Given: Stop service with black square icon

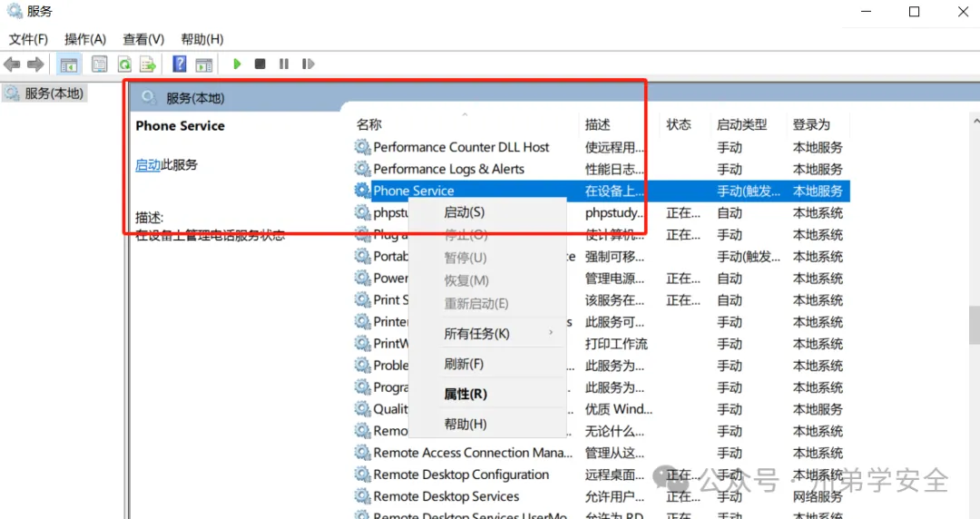Looking at the screenshot, I should click(260, 64).
